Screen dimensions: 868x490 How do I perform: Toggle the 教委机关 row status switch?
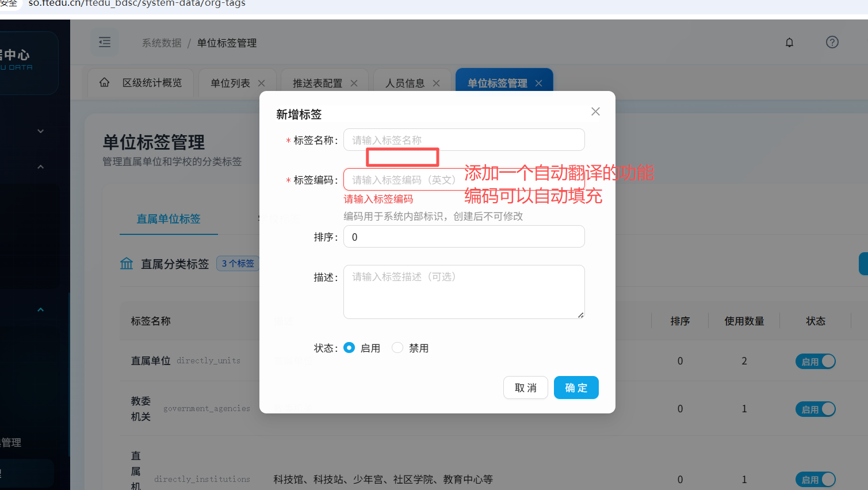pos(815,409)
